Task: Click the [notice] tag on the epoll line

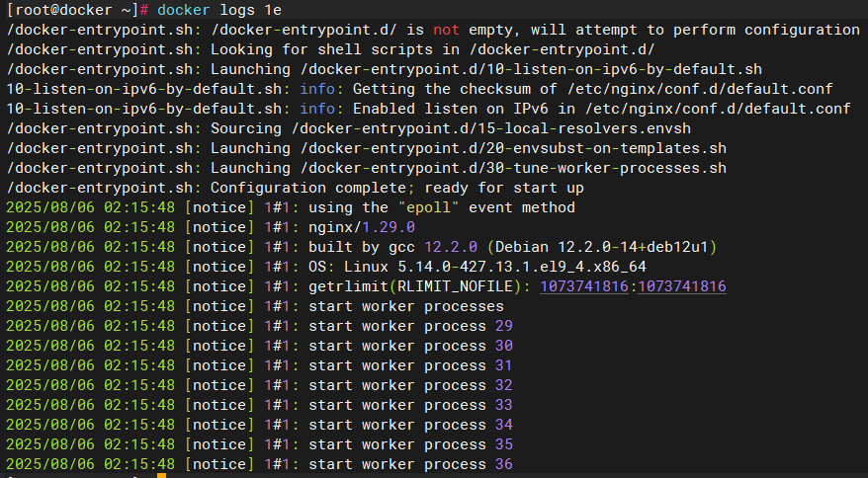Action: point(219,207)
